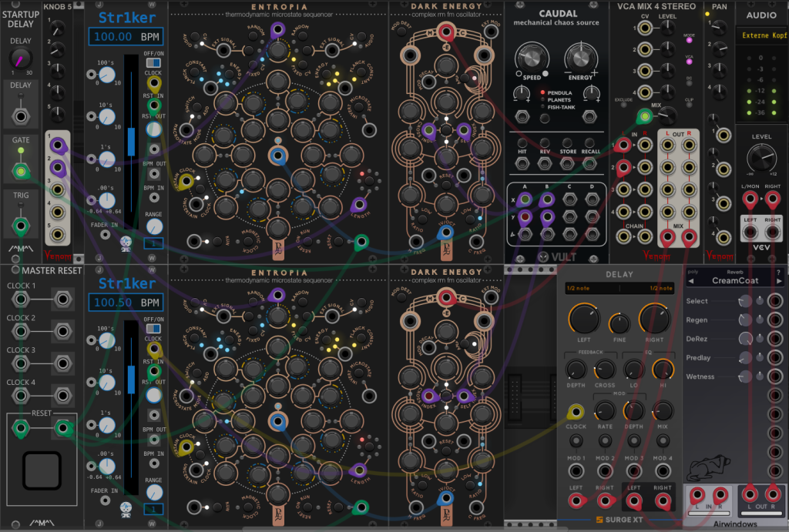Click the MIX L output jack on VCA Mix
The image size is (789, 532).
[668, 236]
